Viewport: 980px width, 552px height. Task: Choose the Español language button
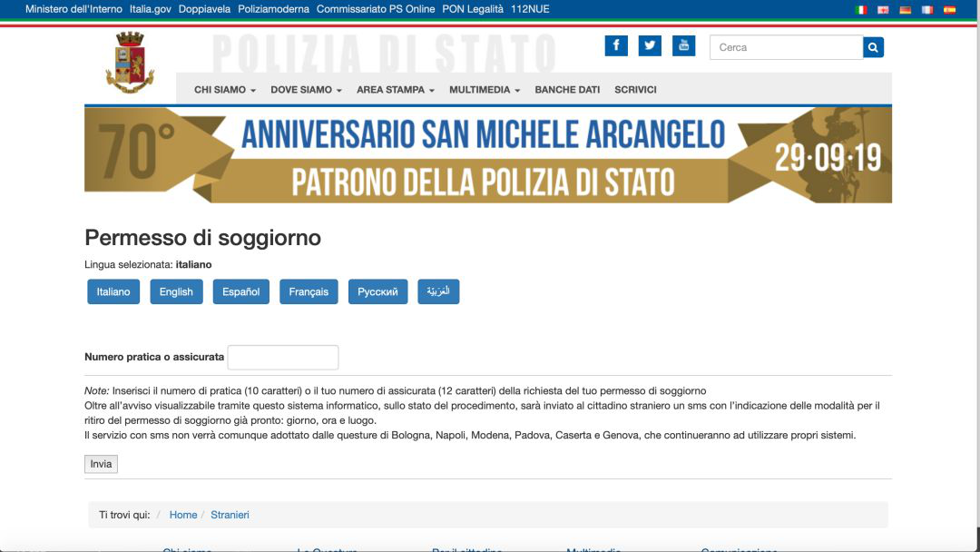[240, 292]
